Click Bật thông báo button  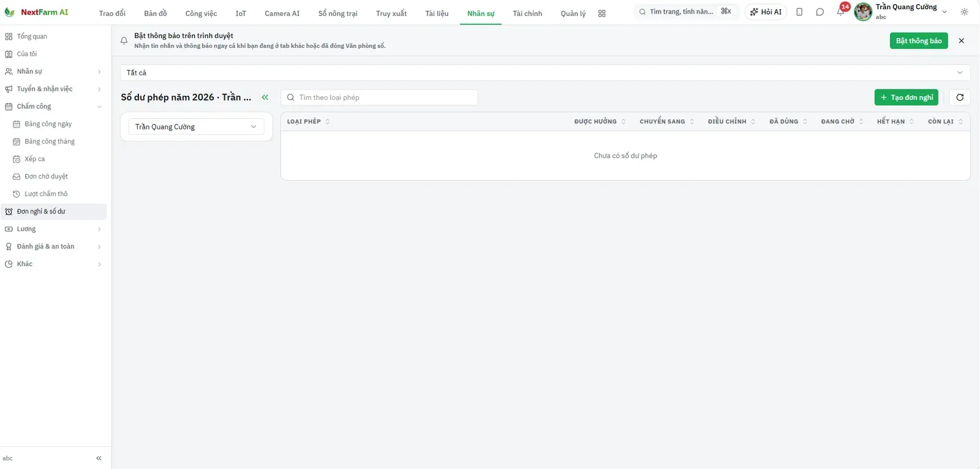click(919, 40)
